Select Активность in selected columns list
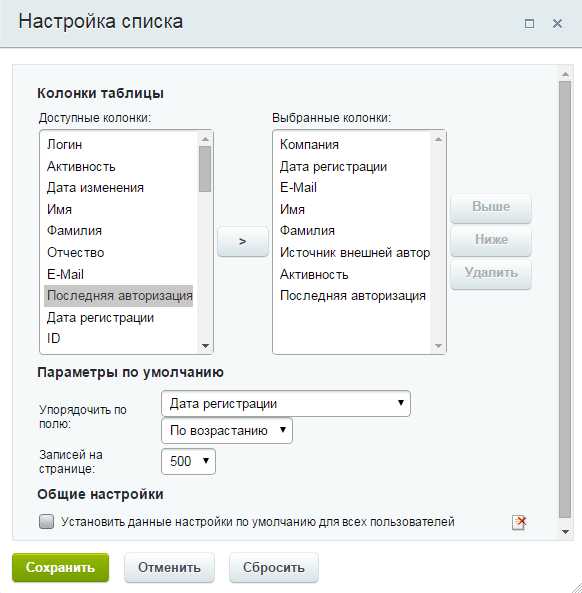This screenshot has height=593, width=582. tap(354, 274)
